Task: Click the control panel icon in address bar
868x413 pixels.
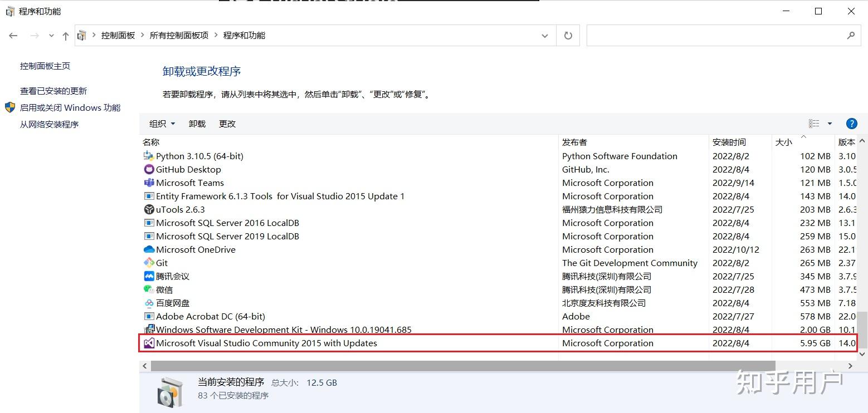Action: (x=82, y=36)
